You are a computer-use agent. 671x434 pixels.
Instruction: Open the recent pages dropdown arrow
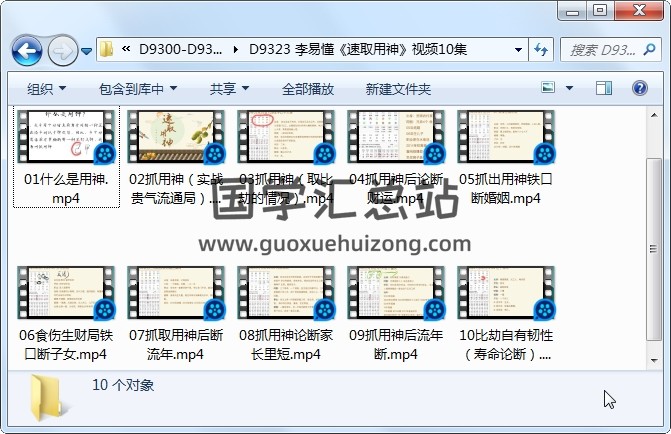tap(86, 50)
